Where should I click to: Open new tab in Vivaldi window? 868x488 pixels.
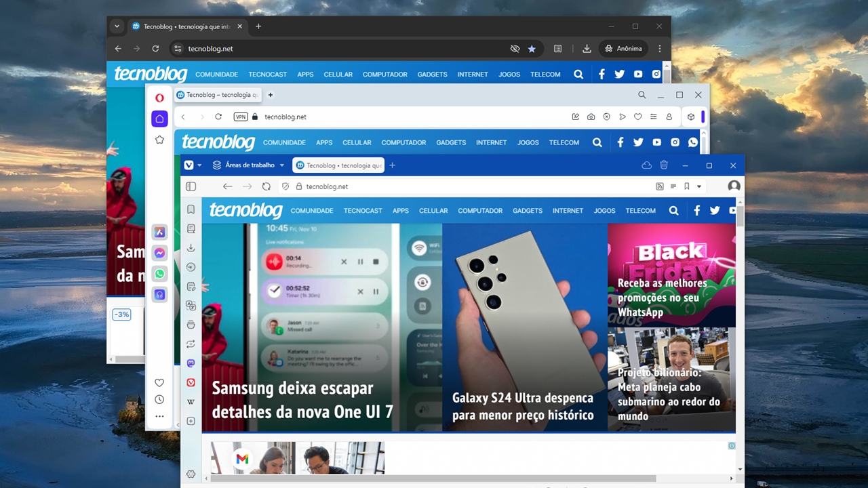392,165
